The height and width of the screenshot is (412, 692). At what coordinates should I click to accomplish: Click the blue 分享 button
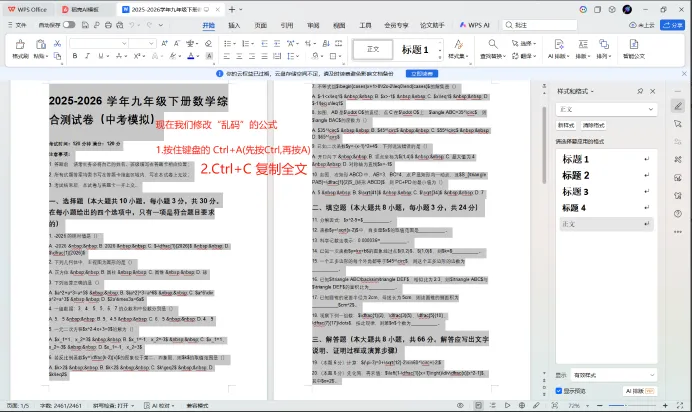(x=672, y=25)
